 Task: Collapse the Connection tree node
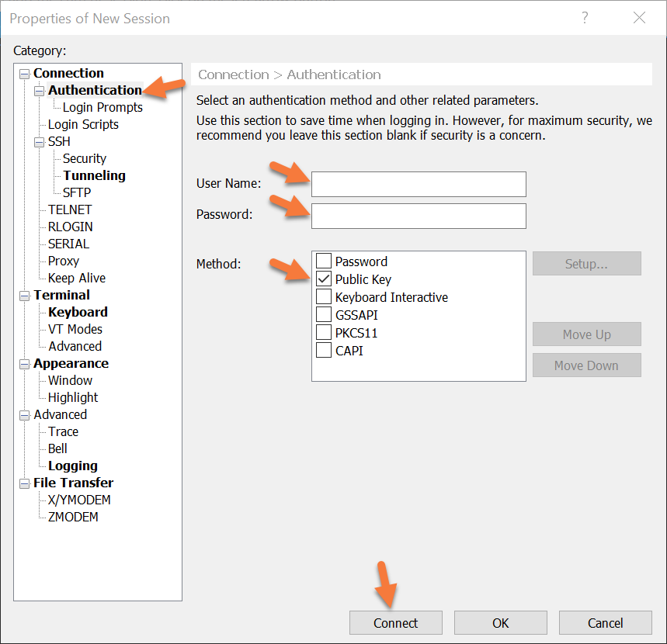[25, 74]
